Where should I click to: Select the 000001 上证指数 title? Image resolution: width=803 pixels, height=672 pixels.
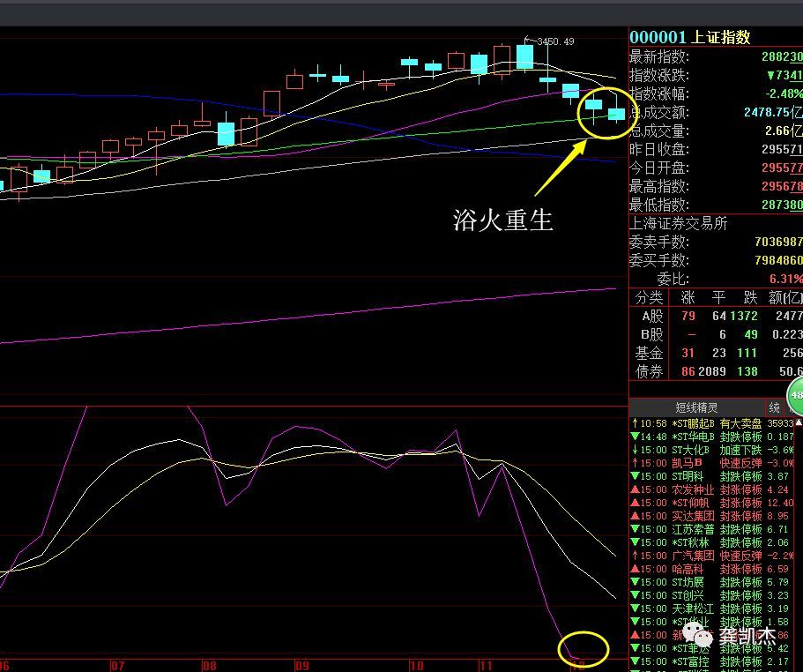tap(690, 37)
